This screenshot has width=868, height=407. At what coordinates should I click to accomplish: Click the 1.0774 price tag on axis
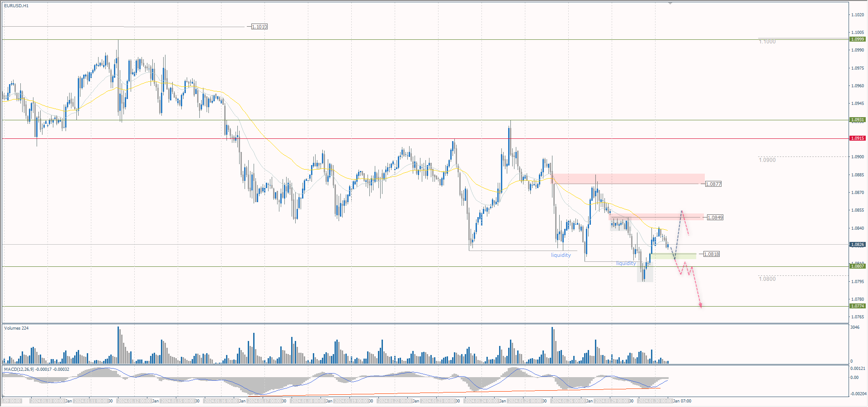tap(858, 306)
